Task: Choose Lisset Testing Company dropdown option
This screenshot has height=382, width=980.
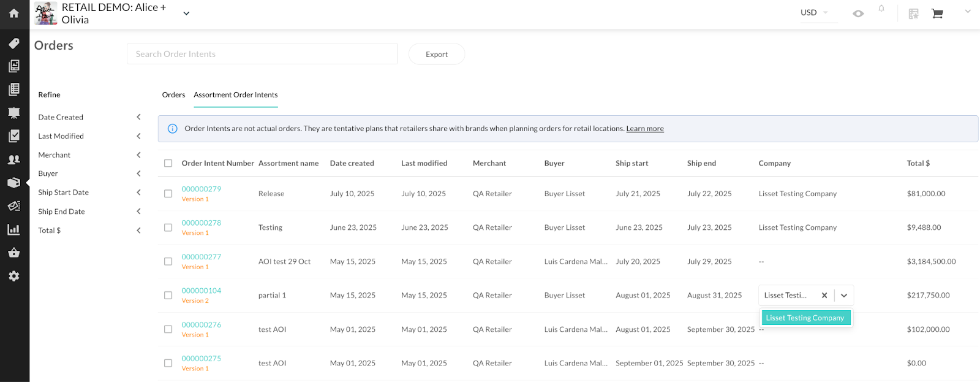Action: tap(805, 318)
